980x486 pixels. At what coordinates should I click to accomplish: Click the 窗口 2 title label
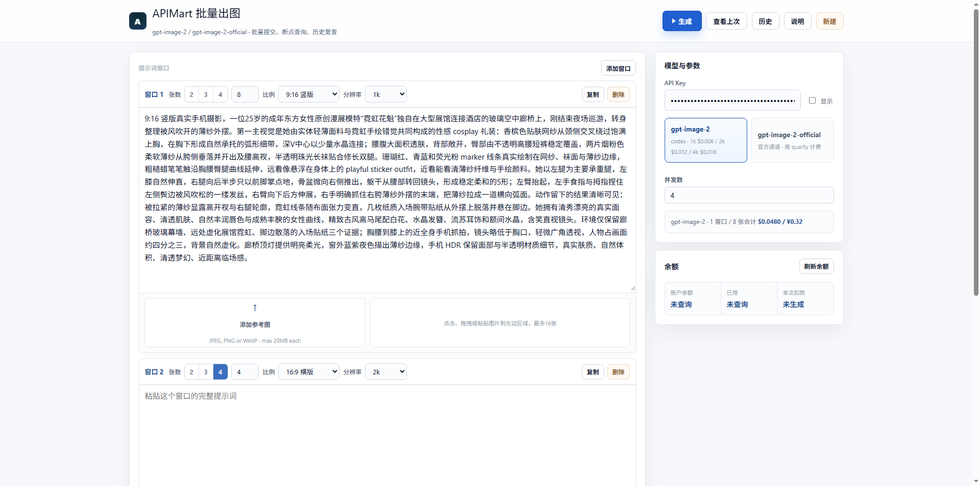154,372
